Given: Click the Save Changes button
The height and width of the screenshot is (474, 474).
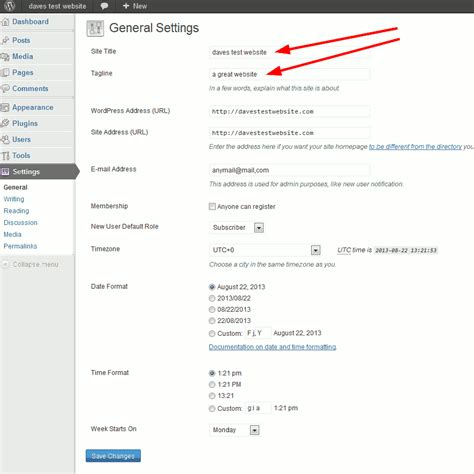Looking at the screenshot, I should (x=113, y=456).
